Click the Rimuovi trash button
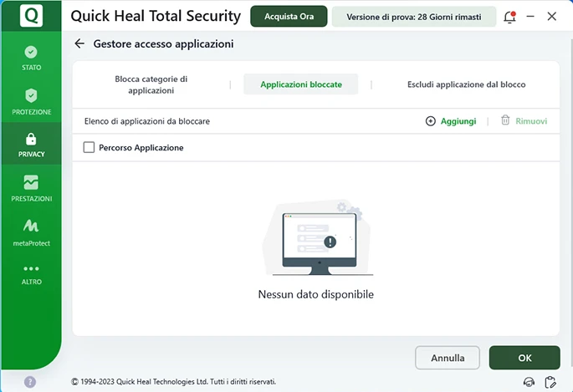The height and width of the screenshot is (392, 573). click(524, 121)
